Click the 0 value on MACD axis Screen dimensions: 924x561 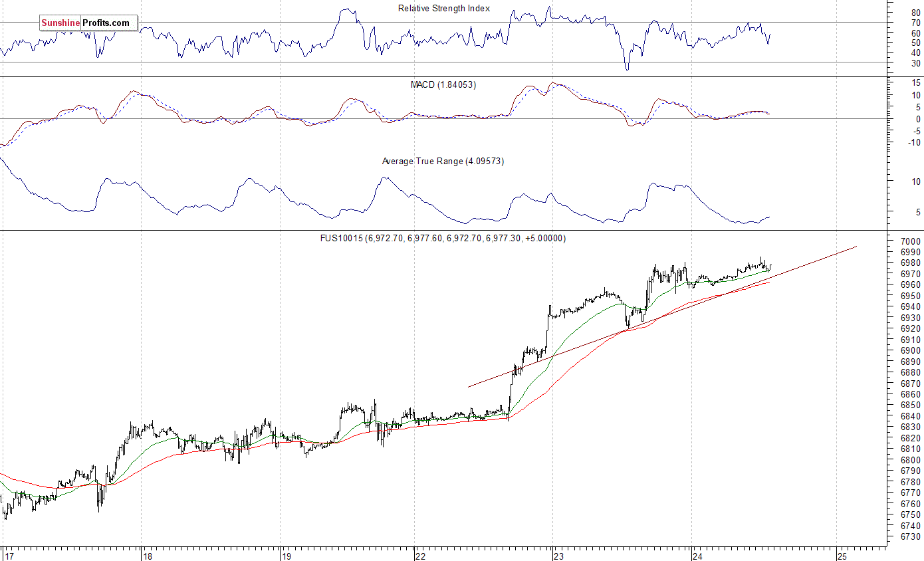(x=919, y=119)
